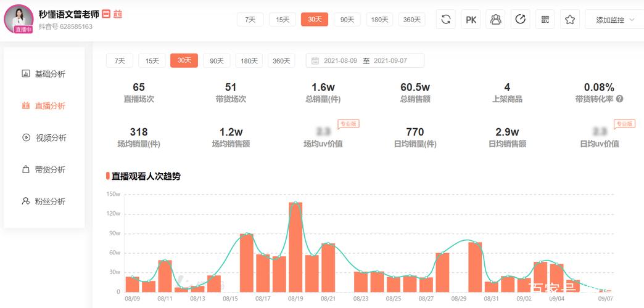
Task: Click the 场均销售额 value 1.2w
Action: pos(231,132)
